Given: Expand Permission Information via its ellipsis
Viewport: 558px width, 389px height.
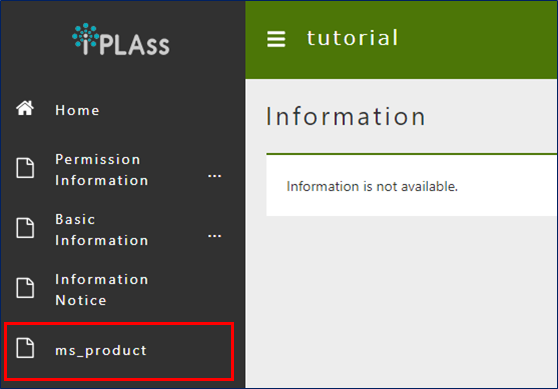Looking at the screenshot, I should 215,176.
